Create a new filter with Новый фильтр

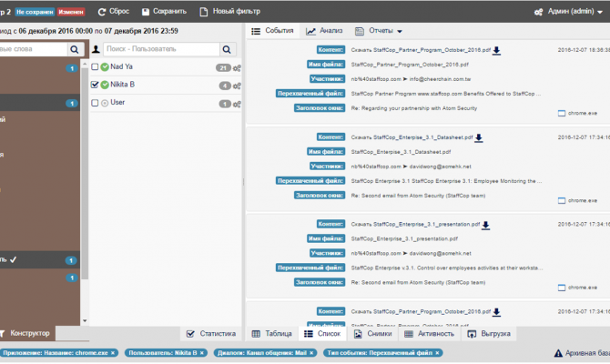pyautogui.click(x=230, y=11)
